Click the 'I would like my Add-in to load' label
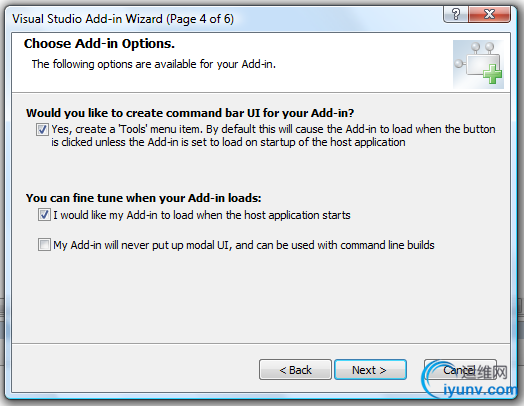This screenshot has width=524, height=406. coord(202,215)
